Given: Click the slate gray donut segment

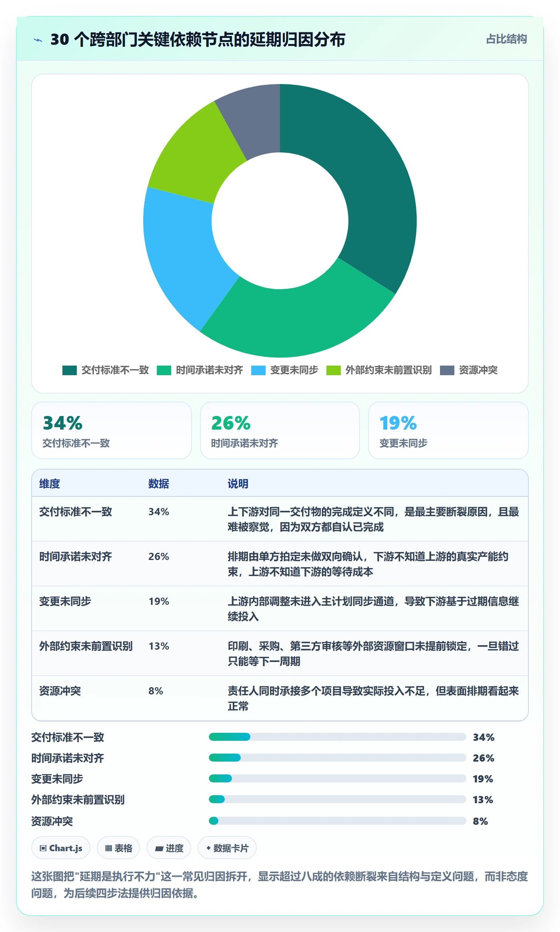Looking at the screenshot, I should click(254, 120).
